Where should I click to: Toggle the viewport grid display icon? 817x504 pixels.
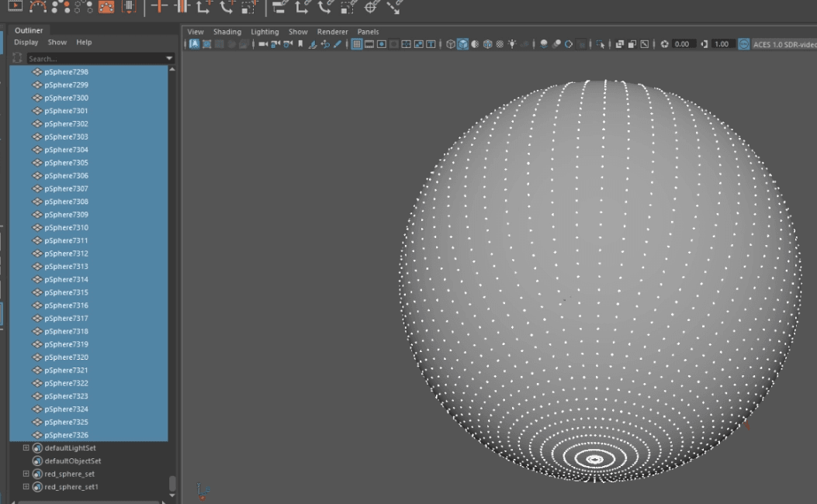click(357, 44)
